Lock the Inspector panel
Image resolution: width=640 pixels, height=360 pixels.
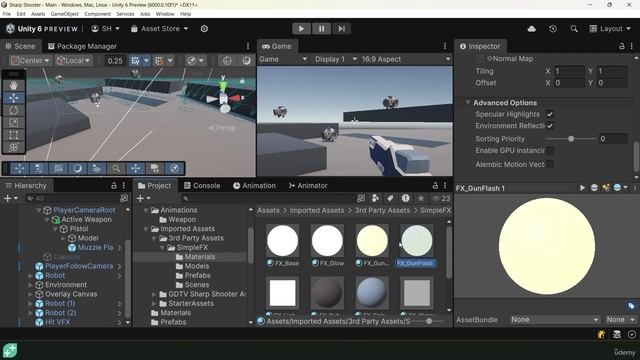pos(622,46)
